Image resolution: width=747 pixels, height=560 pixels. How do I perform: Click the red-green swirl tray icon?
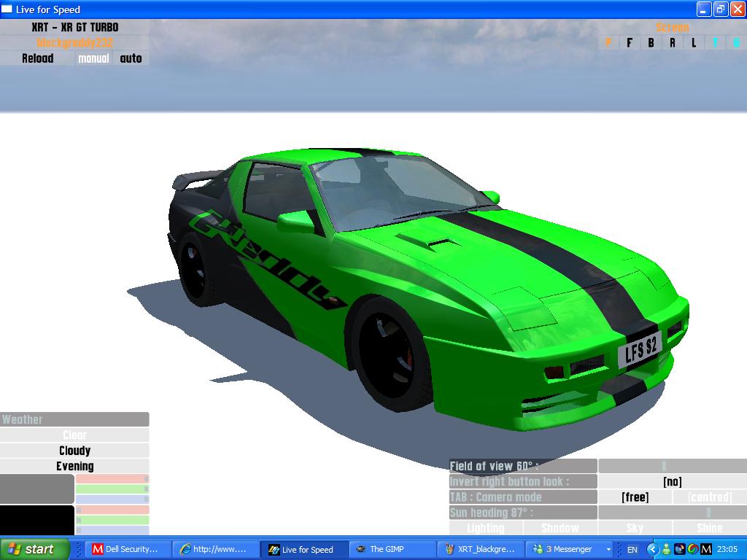(693, 550)
